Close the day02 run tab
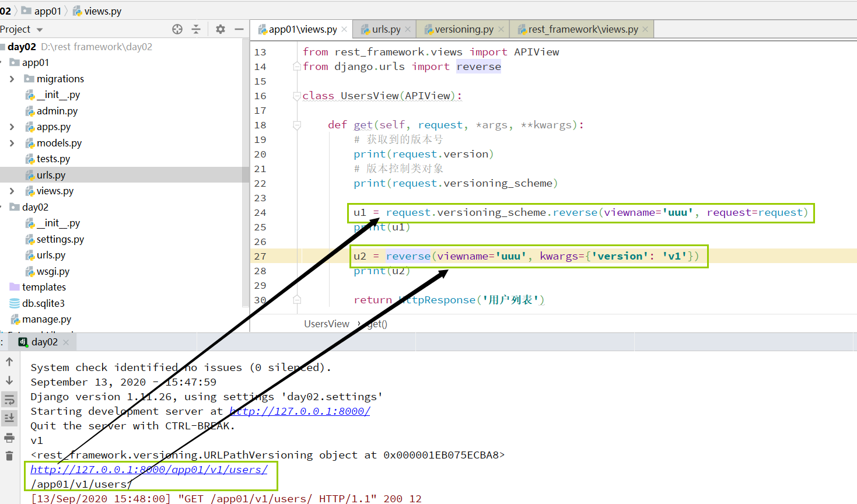 pyautogui.click(x=66, y=342)
